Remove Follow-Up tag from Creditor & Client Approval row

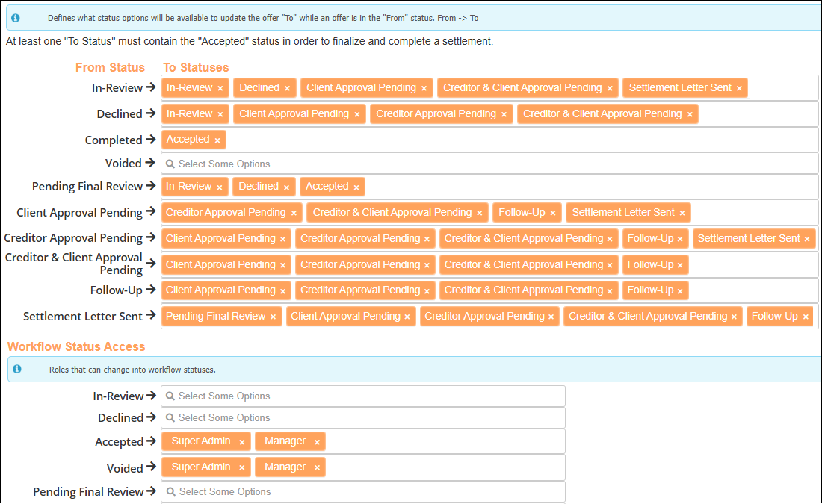[x=680, y=265]
